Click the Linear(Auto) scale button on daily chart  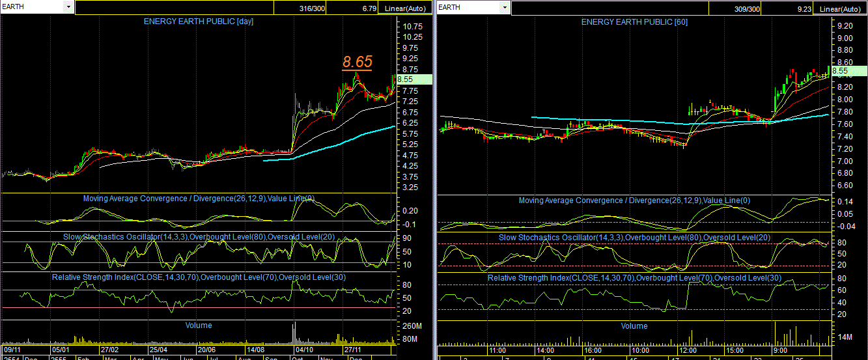pyautogui.click(x=406, y=8)
